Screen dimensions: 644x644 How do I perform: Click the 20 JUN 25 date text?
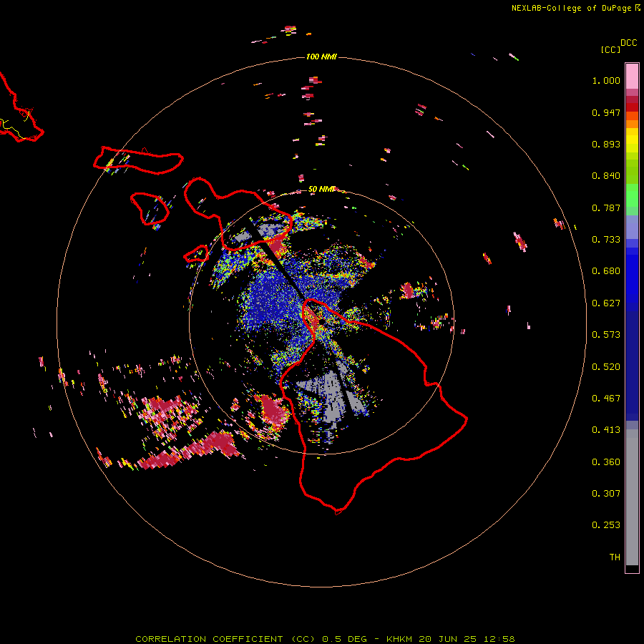(x=447, y=639)
